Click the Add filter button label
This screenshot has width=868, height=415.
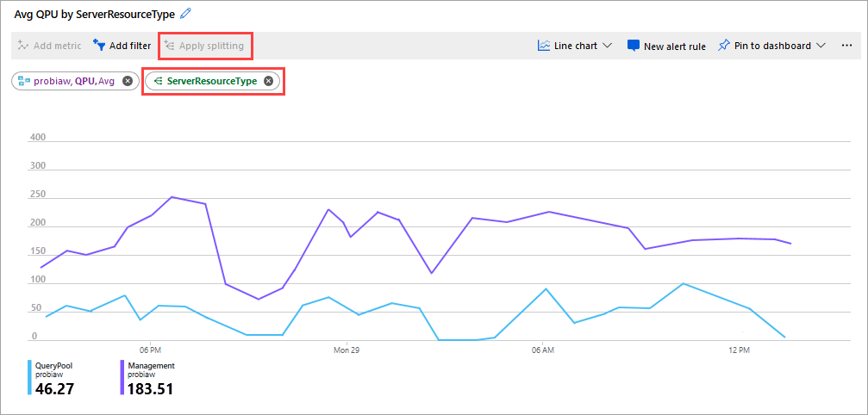130,46
